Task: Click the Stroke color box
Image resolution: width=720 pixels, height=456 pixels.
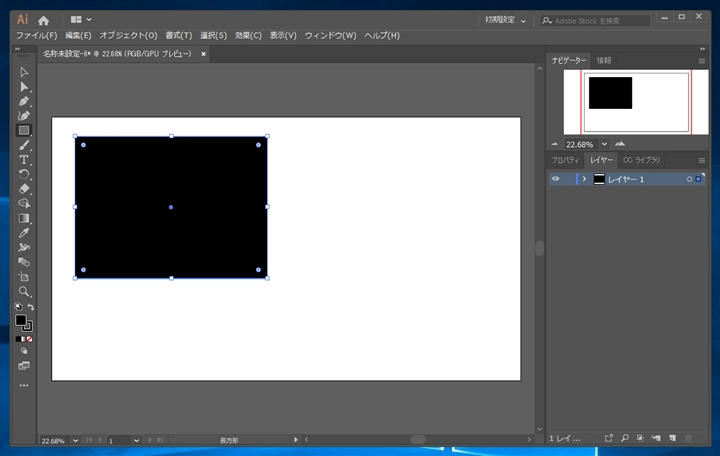Action: [28, 327]
